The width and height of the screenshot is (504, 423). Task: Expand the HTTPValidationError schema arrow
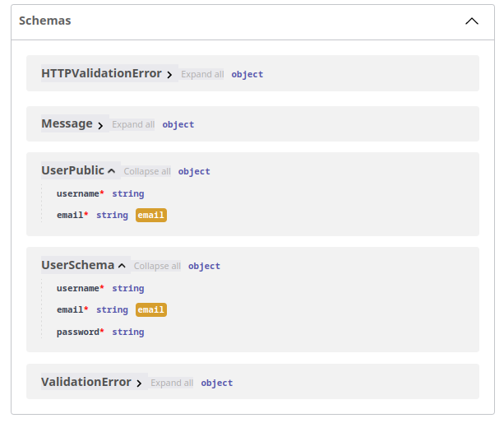(x=169, y=74)
